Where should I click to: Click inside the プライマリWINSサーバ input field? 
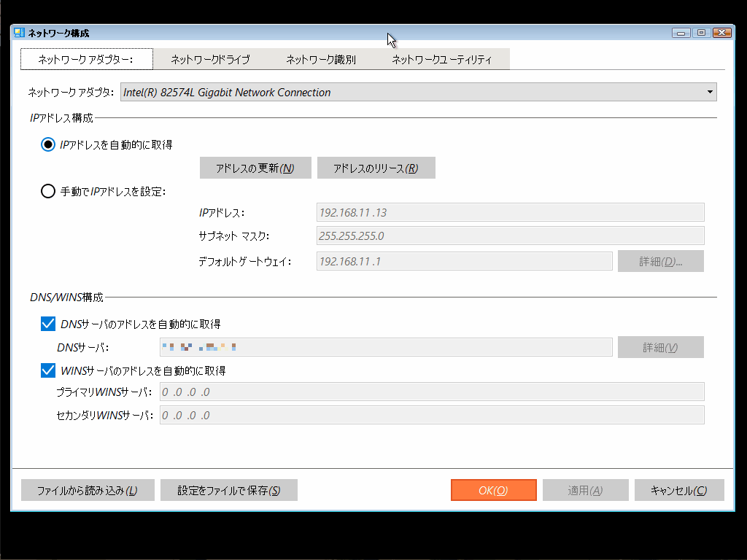pos(430,392)
